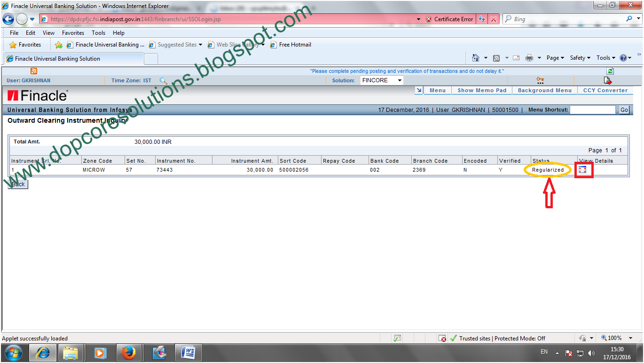Click the Windows Start button
The image size is (644, 363).
pos(13,352)
